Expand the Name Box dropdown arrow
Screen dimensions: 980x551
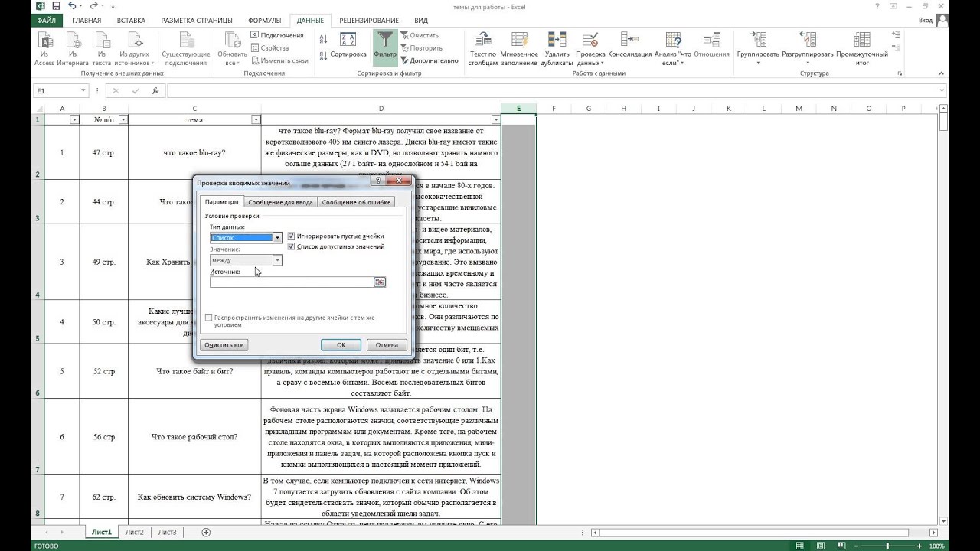tap(83, 90)
